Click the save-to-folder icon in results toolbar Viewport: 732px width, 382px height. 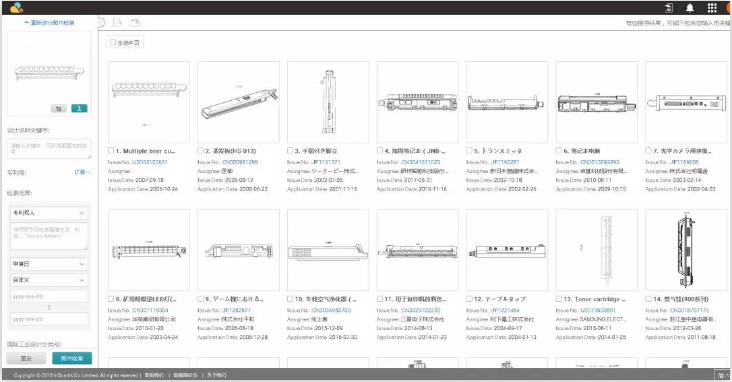pyautogui.click(x=135, y=22)
